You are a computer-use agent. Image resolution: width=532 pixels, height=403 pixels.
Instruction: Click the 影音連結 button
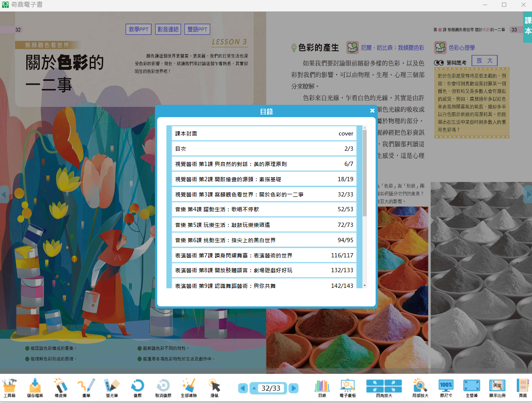[168, 29]
